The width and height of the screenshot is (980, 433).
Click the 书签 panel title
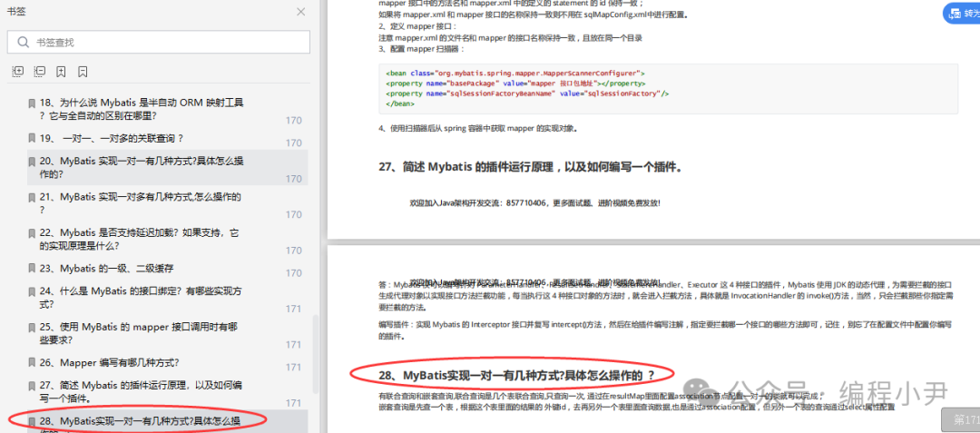(17, 12)
